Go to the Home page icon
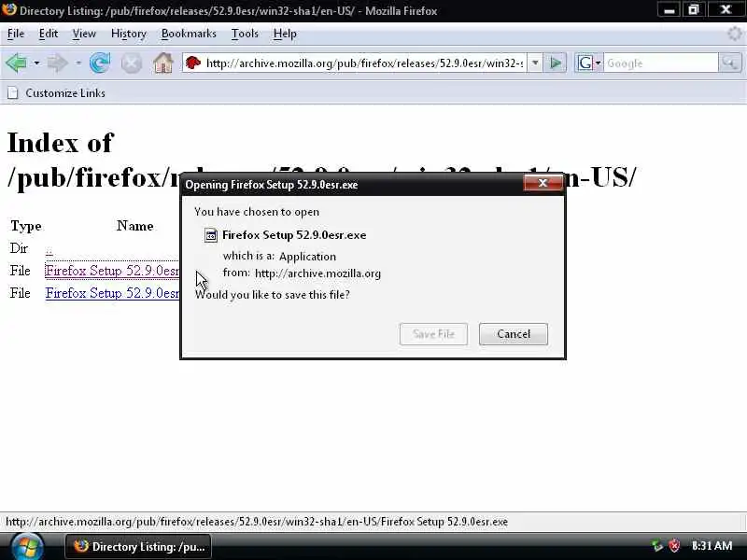Screen dimensions: 747x560 pyautogui.click(x=162, y=63)
